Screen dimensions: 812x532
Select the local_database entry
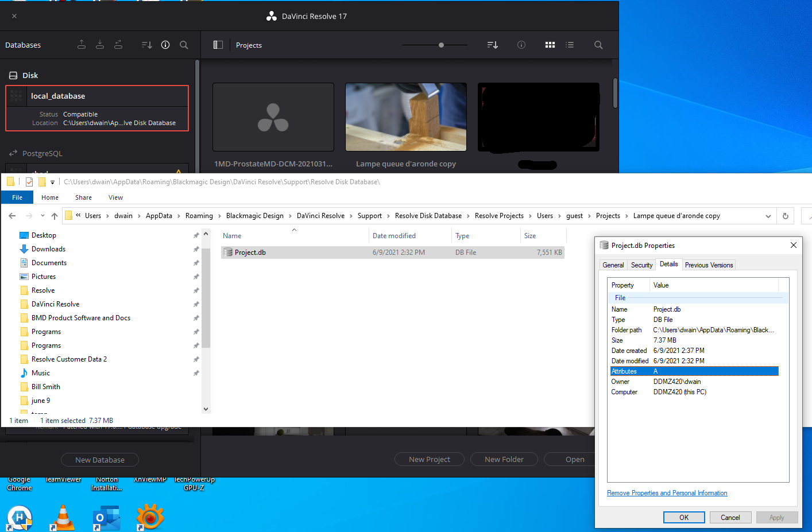(x=97, y=108)
